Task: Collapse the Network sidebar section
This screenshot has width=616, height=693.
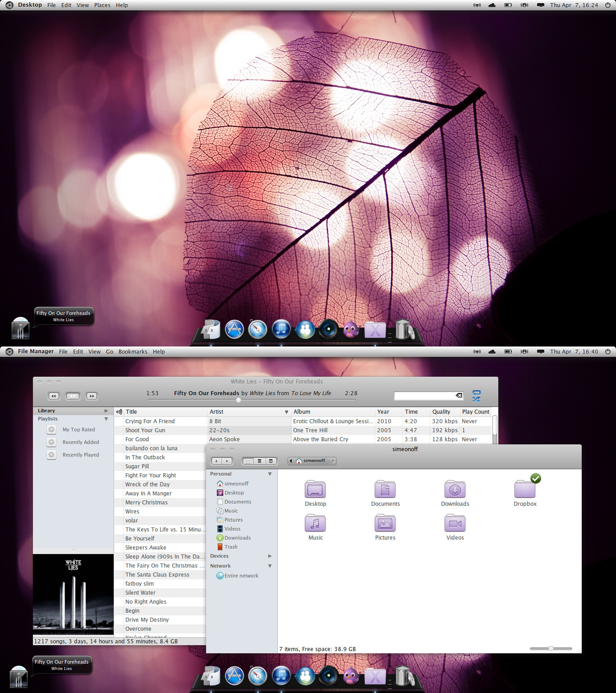Action: tap(270, 566)
